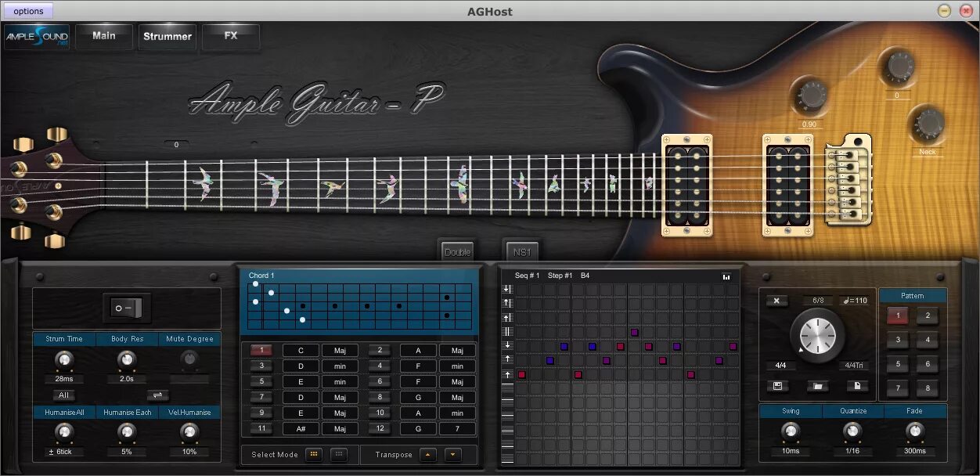980x476 pixels.
Task: Select chord slot 3 button
Action: pyautogui.click(x=261, y=366)
